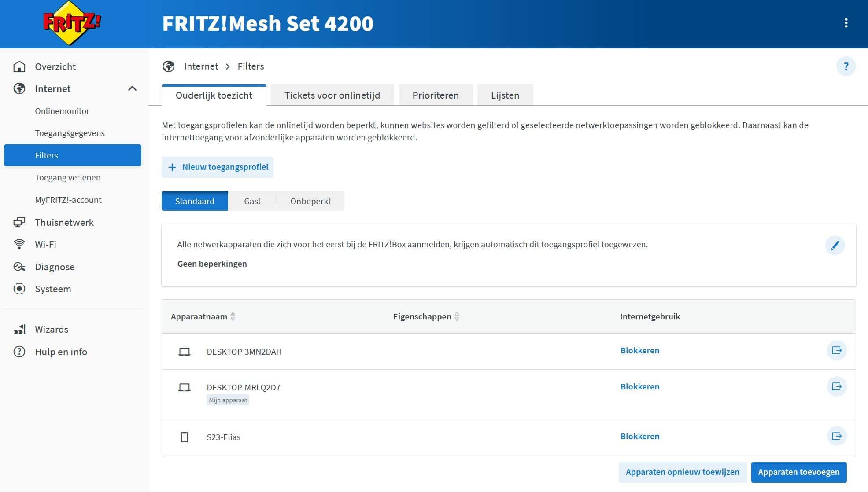
Task: Switch to Gast profile
Action: (252, 201)
